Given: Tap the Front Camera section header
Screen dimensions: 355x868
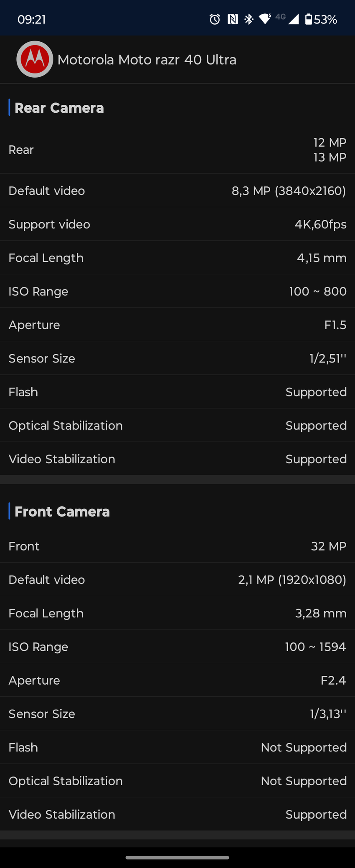Looking at the screenshot, I should coord(62,511).
